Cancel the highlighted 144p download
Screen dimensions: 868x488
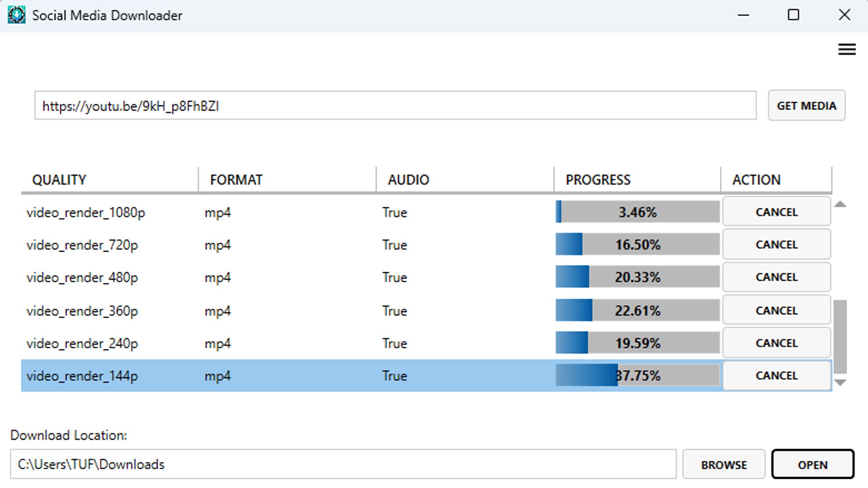tap(776, 375)
